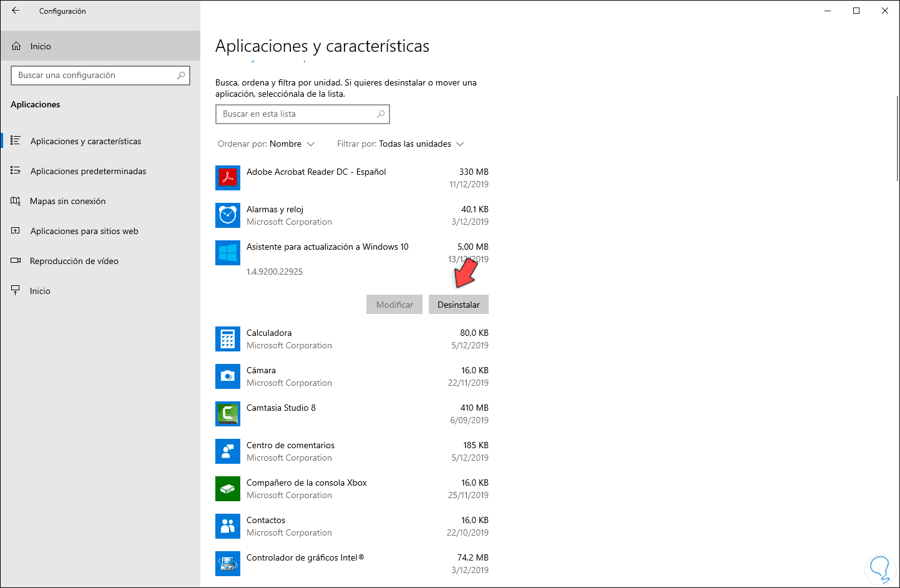Click the Camtasia Studio 8 icon

click(228, 414)
